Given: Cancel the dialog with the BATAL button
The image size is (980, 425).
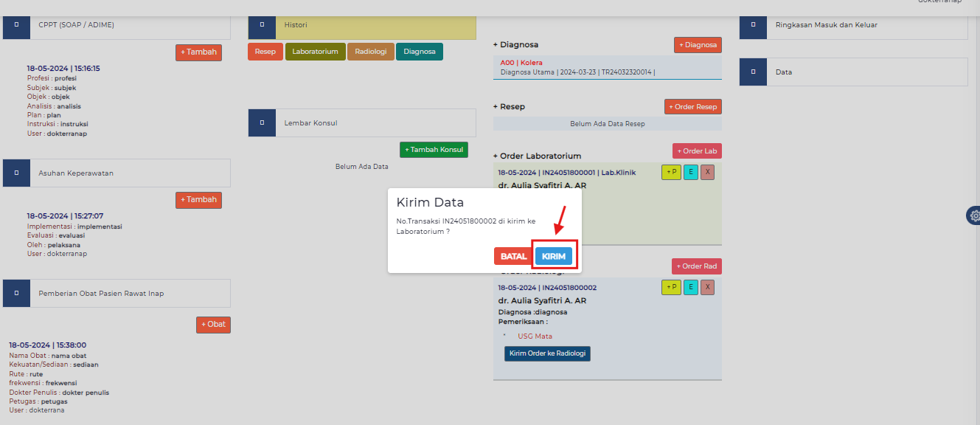Looking at the screenshot, I should (x=513, y=256).
